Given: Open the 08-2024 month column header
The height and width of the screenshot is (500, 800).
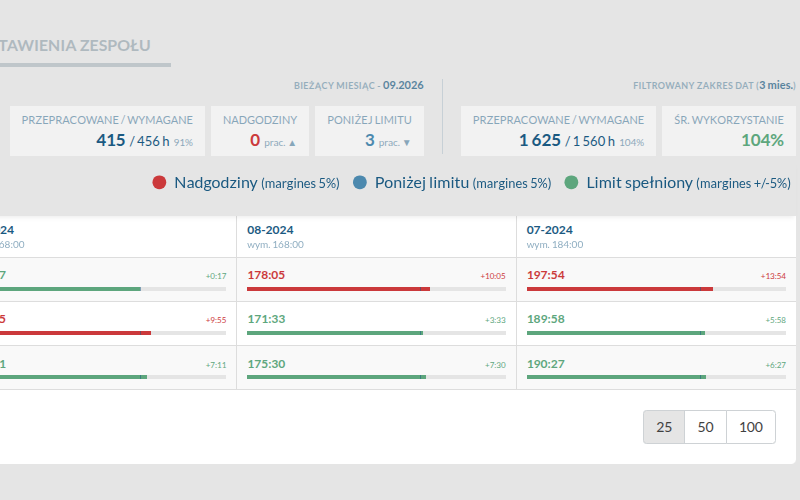Looking at the screenshot, I should (x=376, y=237).
